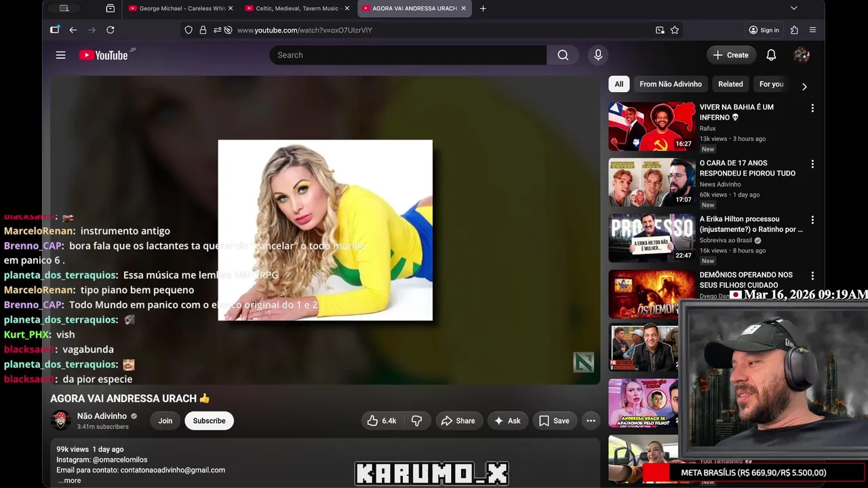Close the Celtic Medieval Tavern Music tab
The width and height of the screenshot is (868, 488).
(x=347, y=8)
